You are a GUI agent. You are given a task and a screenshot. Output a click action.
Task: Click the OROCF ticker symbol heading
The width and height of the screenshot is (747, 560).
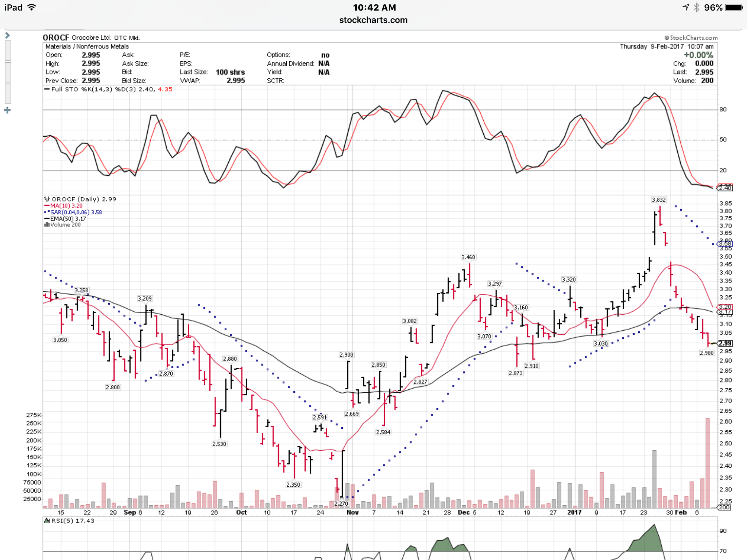point(56,38)
